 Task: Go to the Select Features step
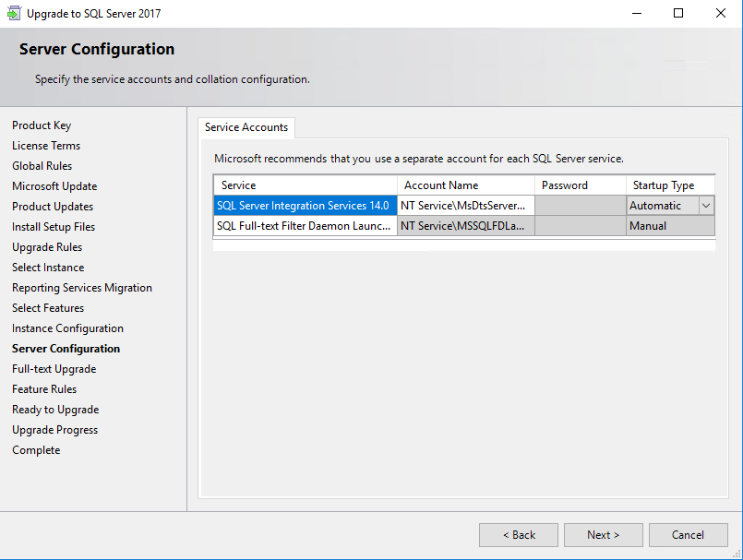(x=48, y=308)
